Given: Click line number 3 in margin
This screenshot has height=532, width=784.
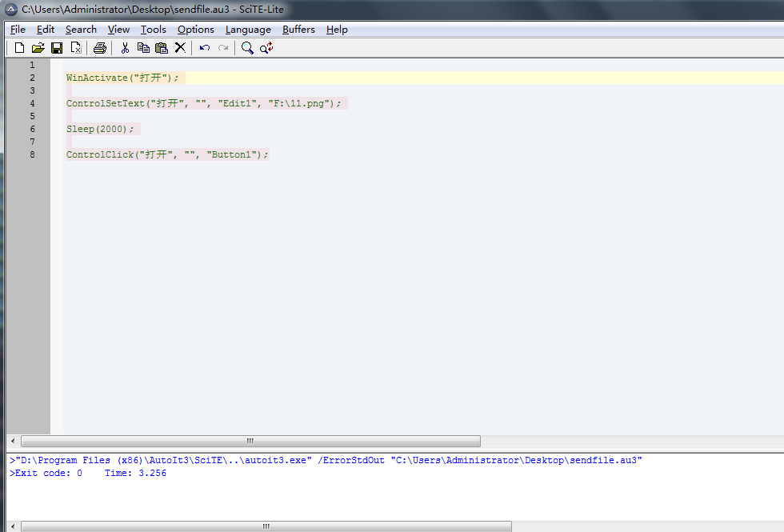Looking at the screenshot, I should click(32, 90).
